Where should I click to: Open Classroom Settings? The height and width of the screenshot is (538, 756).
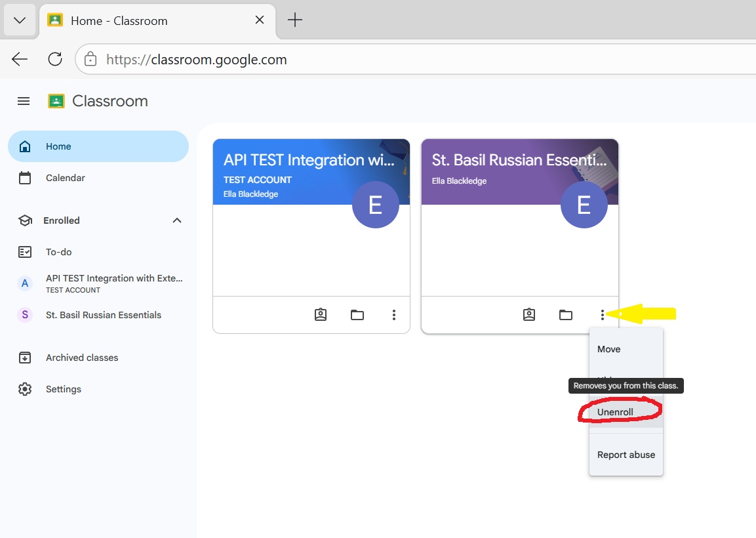(63, 388)
